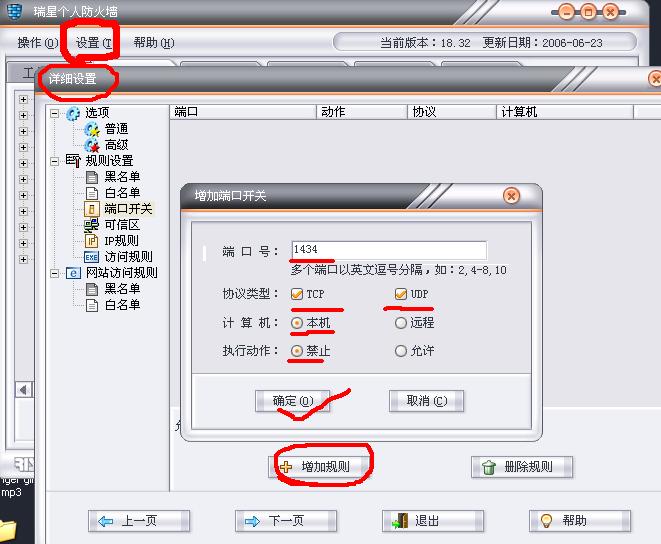The image size is (661, 544).
Task: Open the 帮助(H) menu
Action: tap(153, 43)
